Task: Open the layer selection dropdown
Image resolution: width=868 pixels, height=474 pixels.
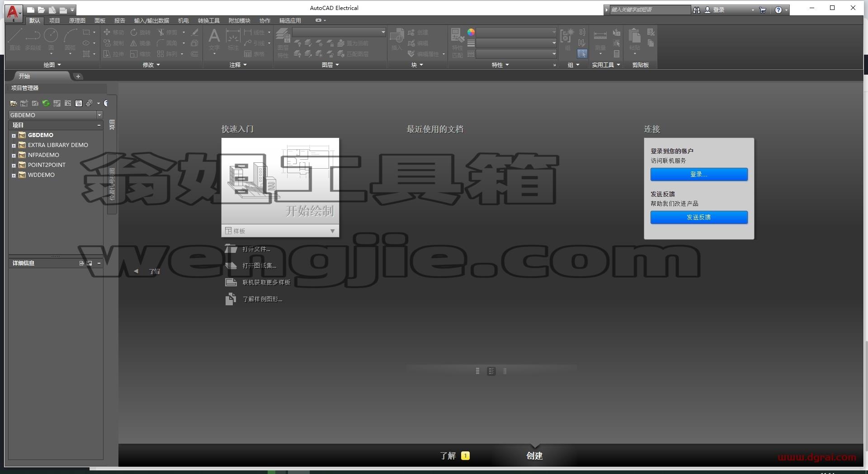Action: click(339, 32)
